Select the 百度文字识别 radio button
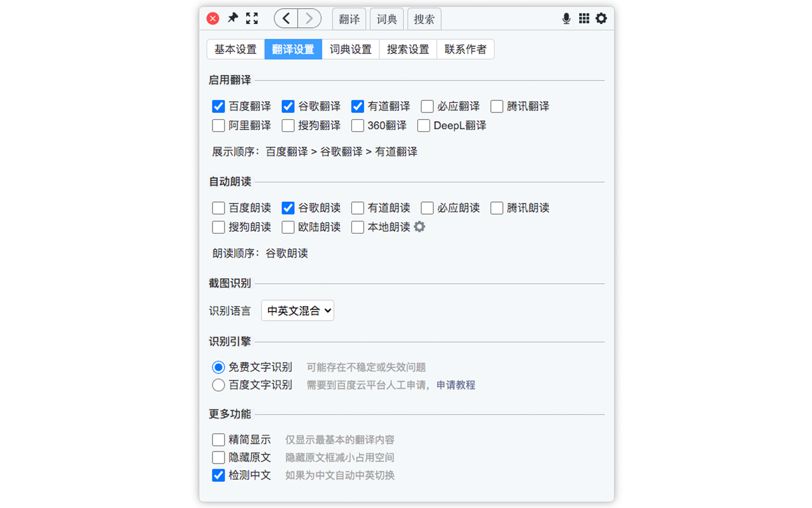 coord(218,385)
